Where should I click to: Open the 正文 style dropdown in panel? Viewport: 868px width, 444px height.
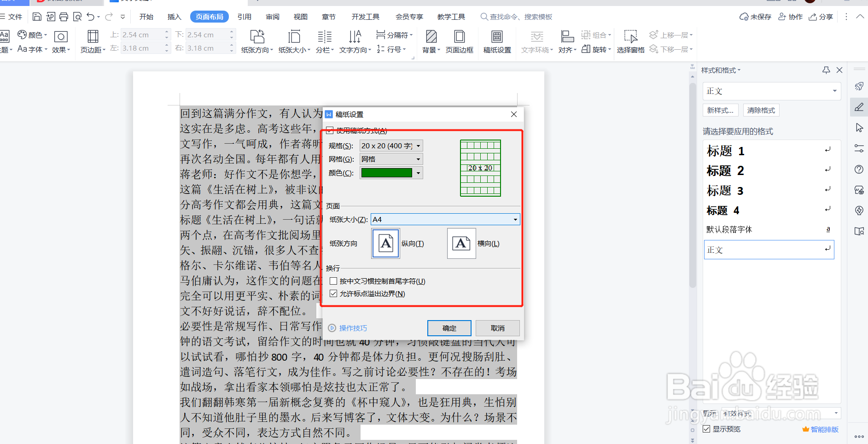click(772, 91)
